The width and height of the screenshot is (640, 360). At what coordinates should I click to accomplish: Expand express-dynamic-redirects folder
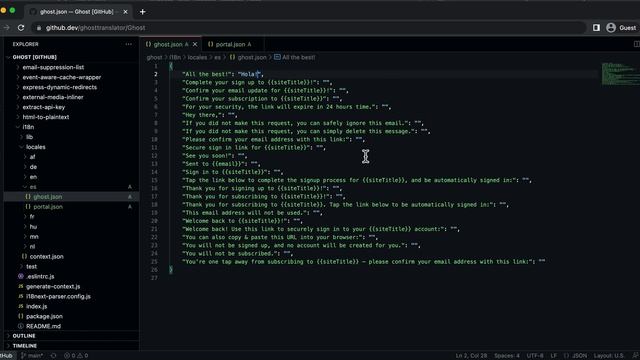(x=60, y=87)
